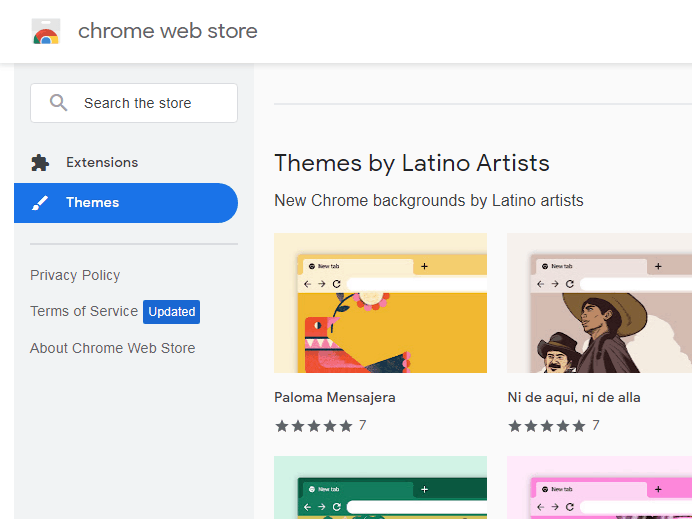
Task: Click the search magnifier icon
Action: pos(59,103)
